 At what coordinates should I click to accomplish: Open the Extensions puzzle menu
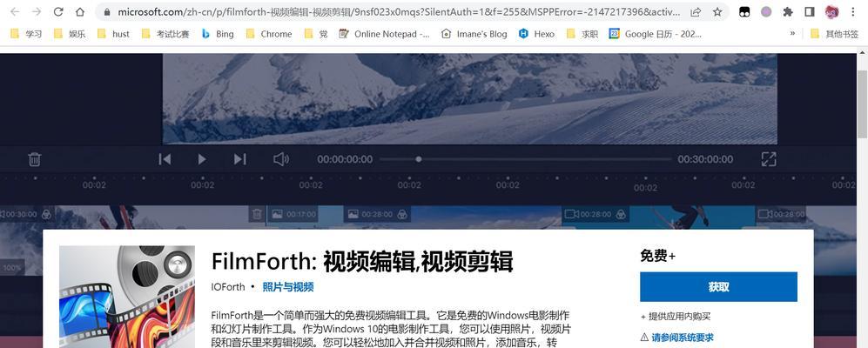(x=788, y=11)
